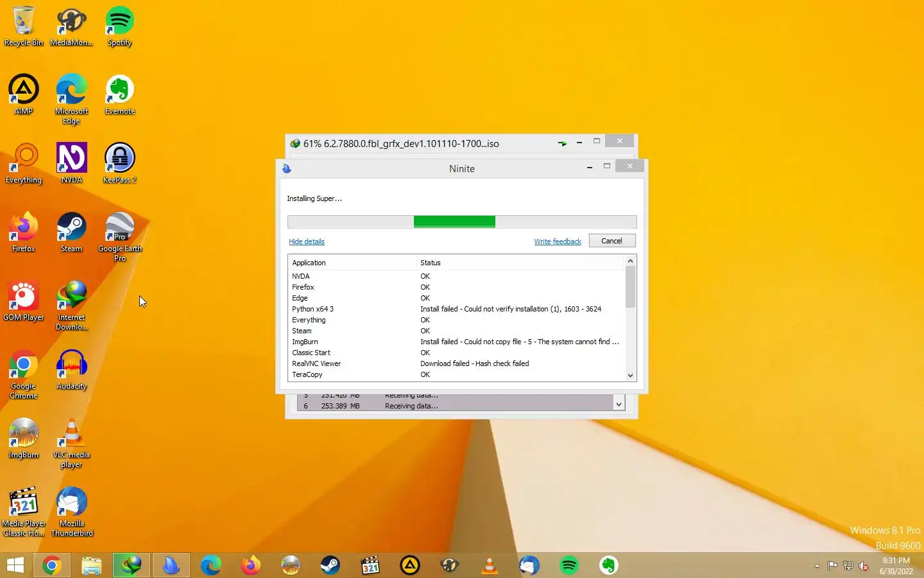
Task: Select the Steam desktop shortcut
Action: pos(71,232)
